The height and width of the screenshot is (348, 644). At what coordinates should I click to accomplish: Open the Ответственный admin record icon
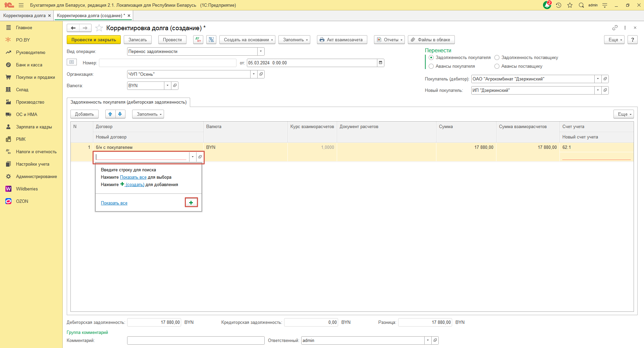tap(435, 340)
